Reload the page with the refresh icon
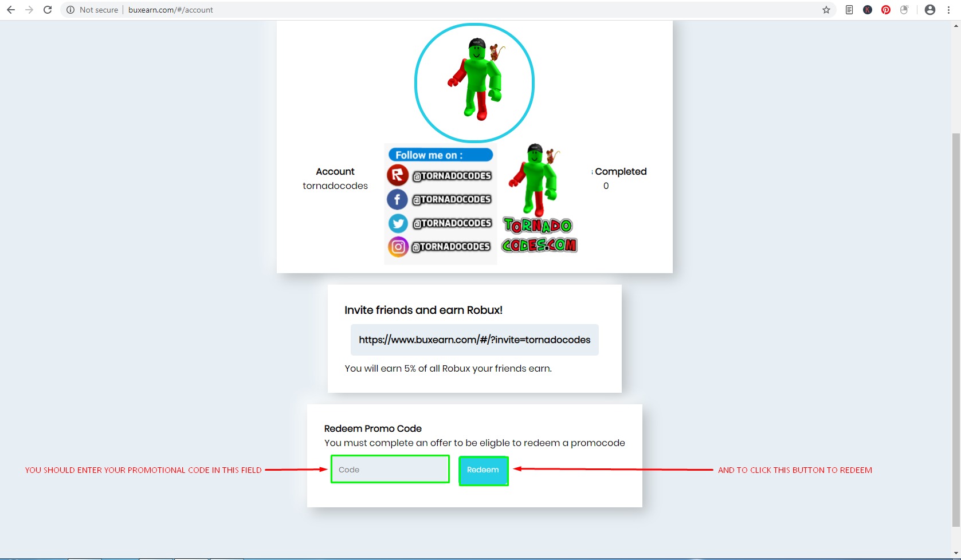Image resolution: width=961 pixels, height=560 pixels. (48, 10)
